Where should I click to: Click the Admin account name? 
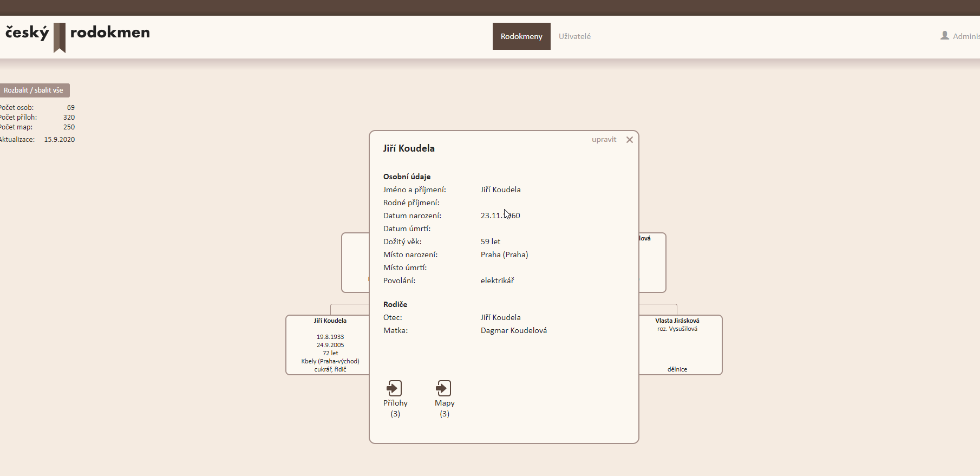point(966,36)
